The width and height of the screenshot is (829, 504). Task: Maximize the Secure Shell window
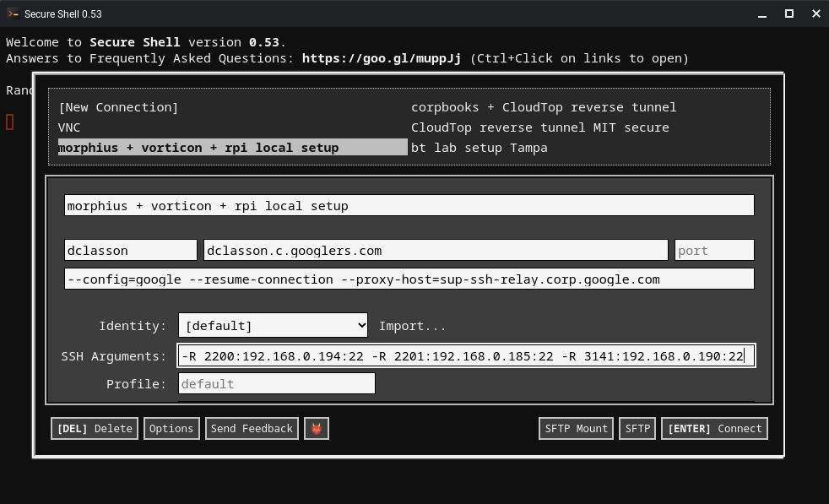coord(789,14)
